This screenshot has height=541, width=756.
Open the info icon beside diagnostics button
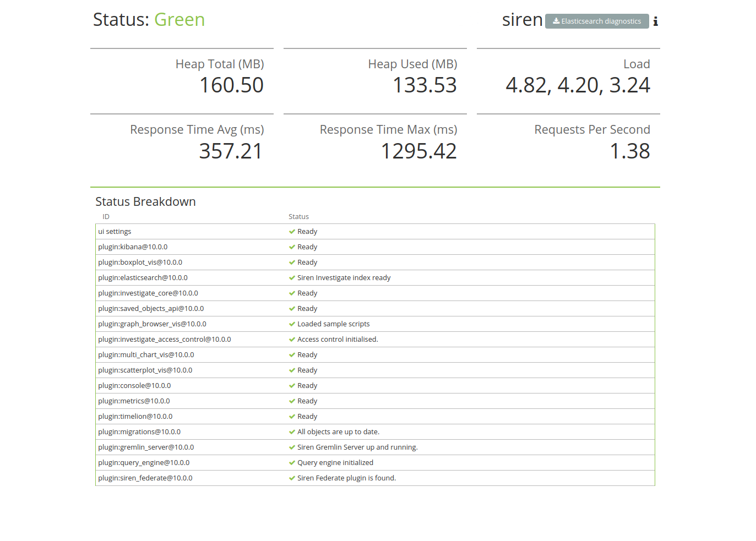(655, 21)
